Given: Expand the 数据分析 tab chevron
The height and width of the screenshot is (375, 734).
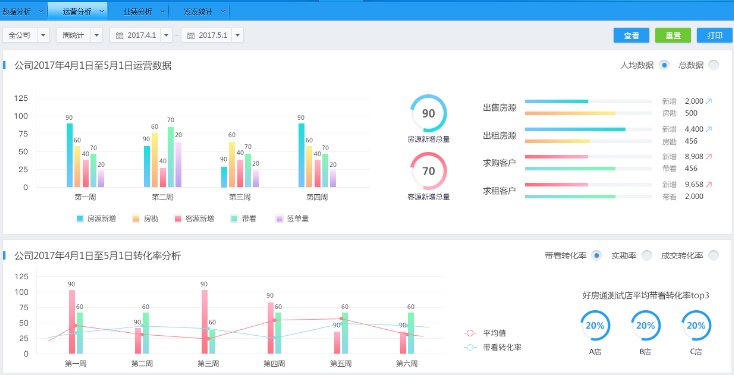Looking at the screenshot, I should click(41, 11).
